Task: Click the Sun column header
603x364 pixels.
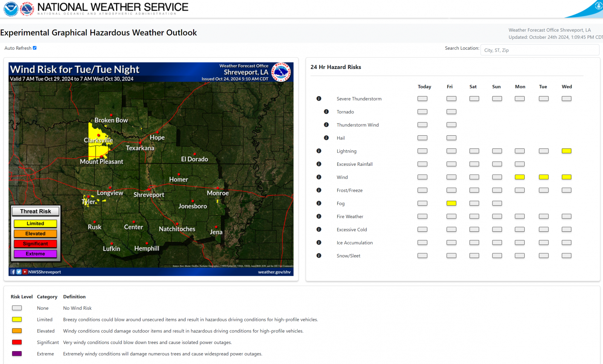Action: 496,87
